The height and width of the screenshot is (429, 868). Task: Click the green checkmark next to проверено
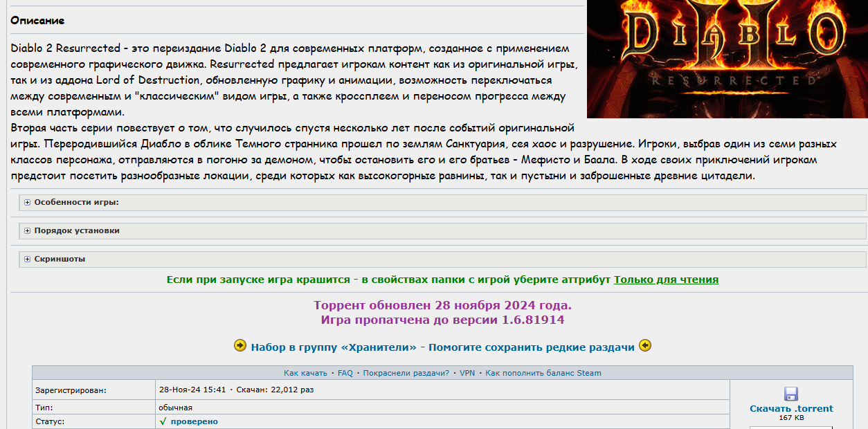pos(163,421)
